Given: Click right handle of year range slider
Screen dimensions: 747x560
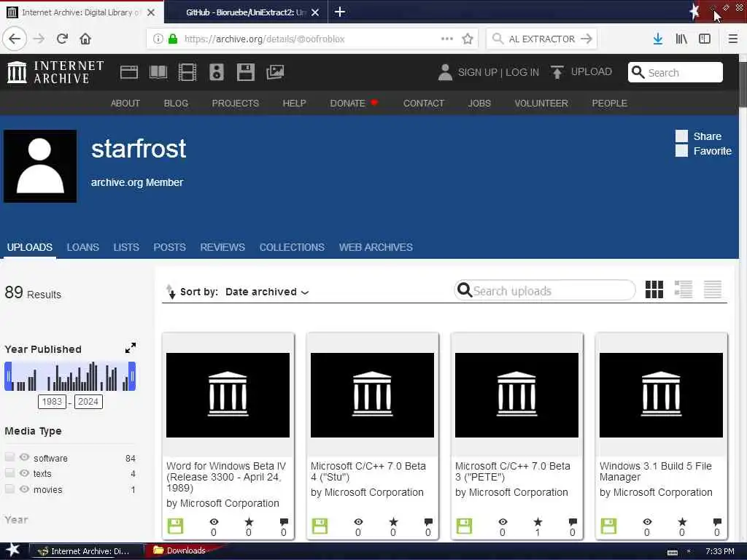Looking at the screenshot, I should pyautogui.click(x=132, y=376).
